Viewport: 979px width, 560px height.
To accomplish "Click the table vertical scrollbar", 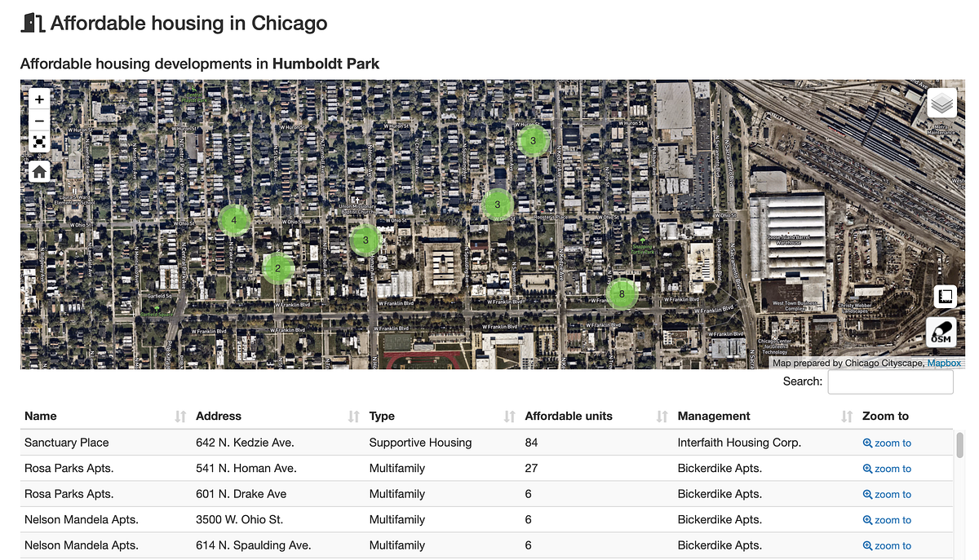I will [x=960, y=445].
